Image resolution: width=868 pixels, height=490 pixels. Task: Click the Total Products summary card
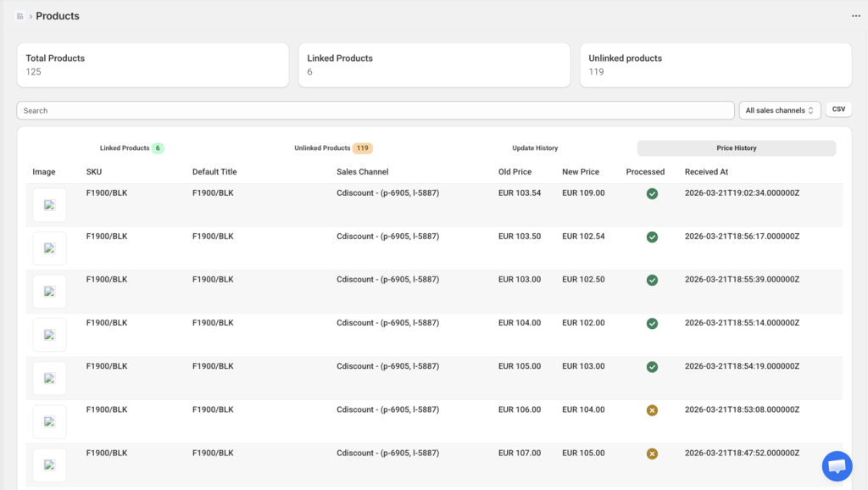[153, 65]
